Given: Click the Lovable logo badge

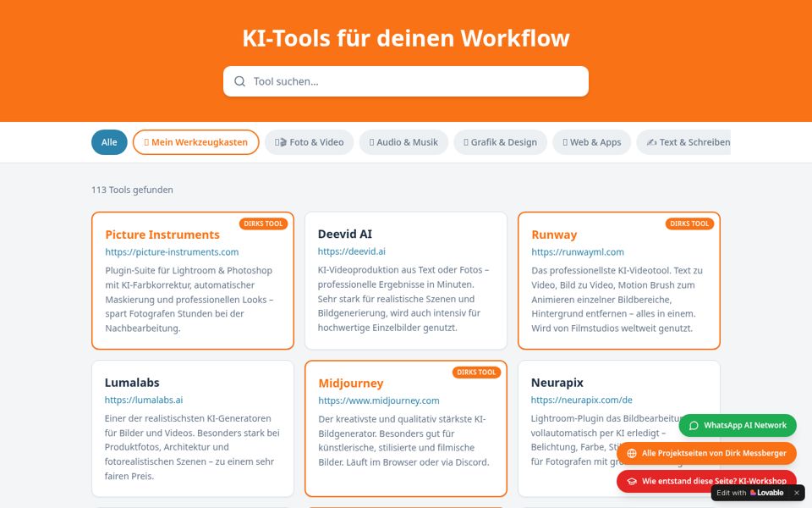Looking at the screenshot, I should point(766,493).
